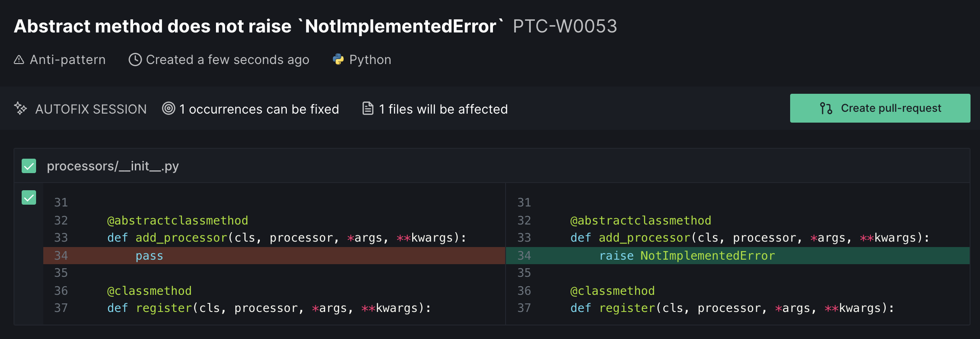Click the issue title heading text
This screenshot has height=339, width=980.
[x=258, y=26]
